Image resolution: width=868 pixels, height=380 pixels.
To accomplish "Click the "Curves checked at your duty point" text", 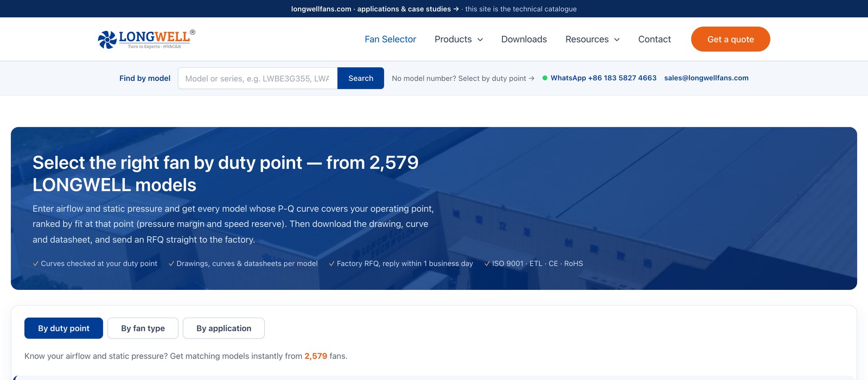I will tap(99, 263).
